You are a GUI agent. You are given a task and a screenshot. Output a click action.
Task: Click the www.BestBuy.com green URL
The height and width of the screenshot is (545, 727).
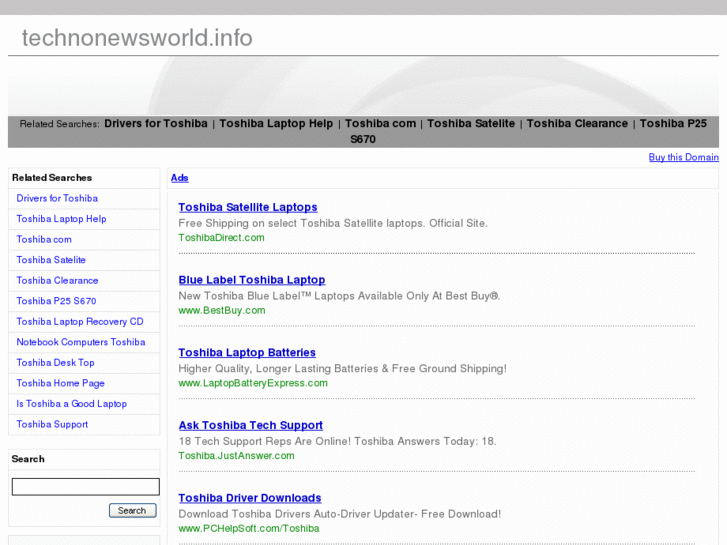pos(222,310)
